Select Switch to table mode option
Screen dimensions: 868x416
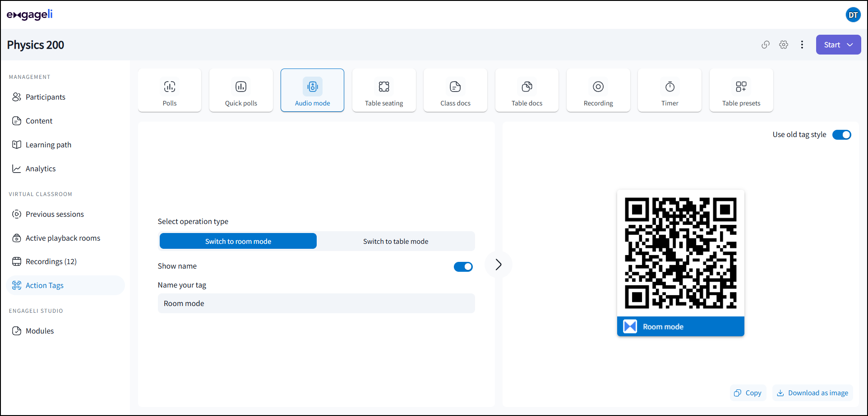[x=396, y=241]
